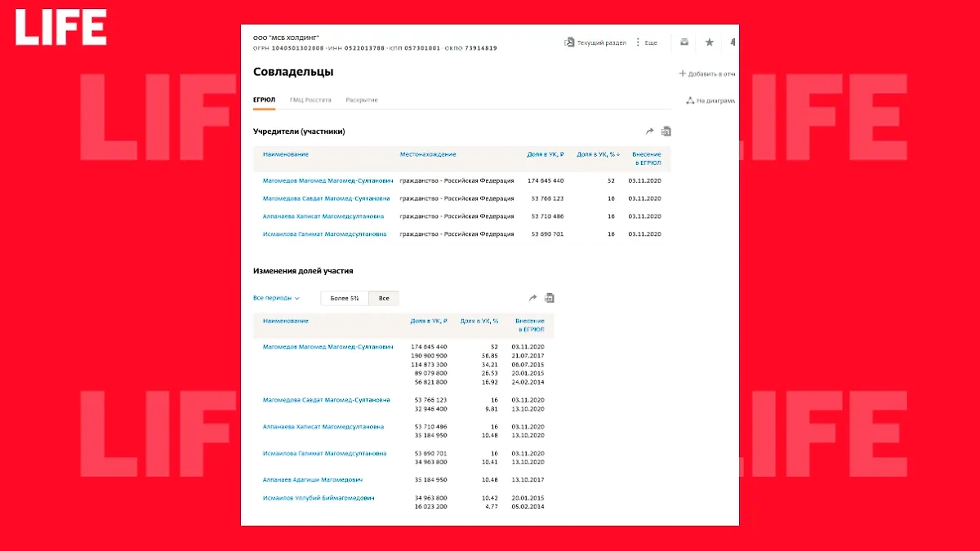The height and width of the screenshot is (551, 980).
Task: Sort founders by Доля в УК, % column
Action: tap(598, 154)
